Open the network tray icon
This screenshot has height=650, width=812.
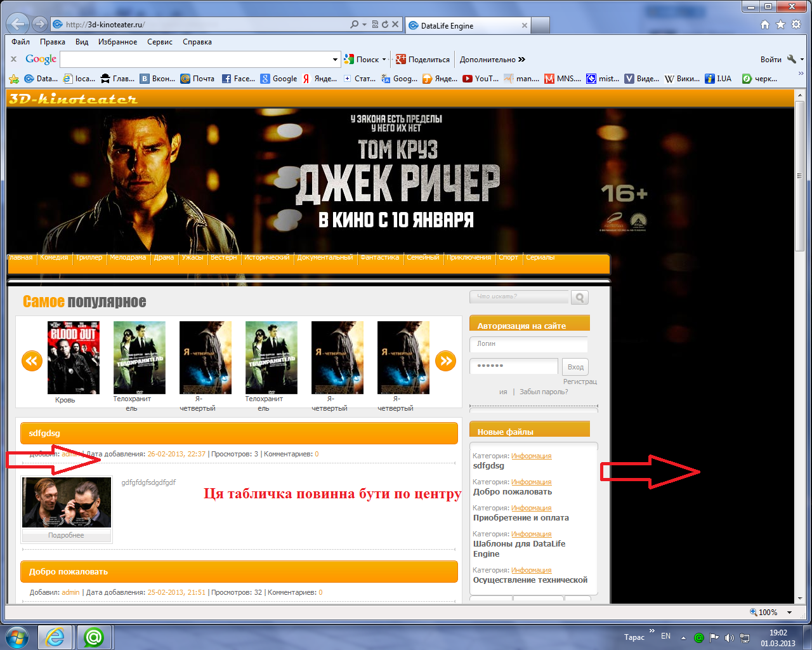point(745,637)
